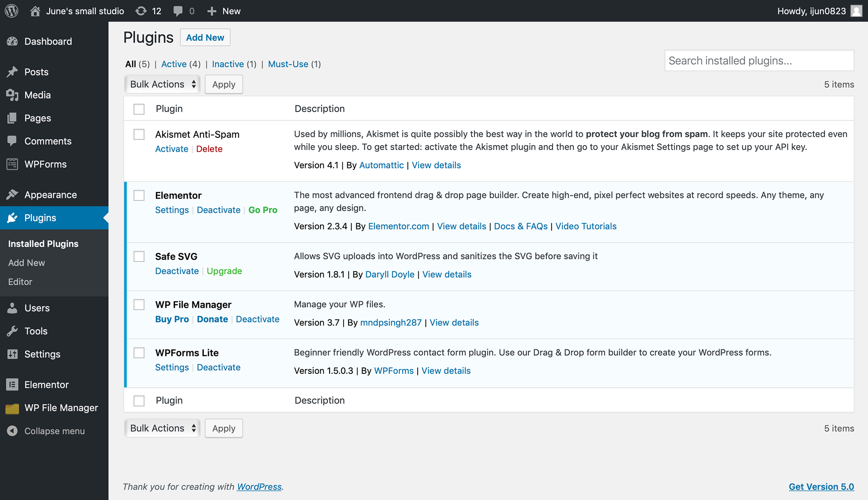Click Get Version 5.0 link

coord(821,487)
